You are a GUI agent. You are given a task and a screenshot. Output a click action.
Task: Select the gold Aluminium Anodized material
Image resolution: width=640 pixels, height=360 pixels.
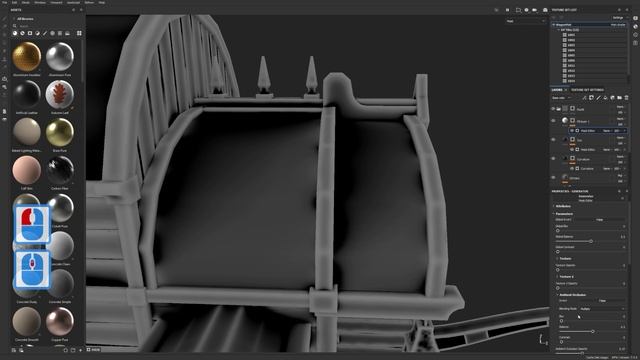tap(27, 57)
